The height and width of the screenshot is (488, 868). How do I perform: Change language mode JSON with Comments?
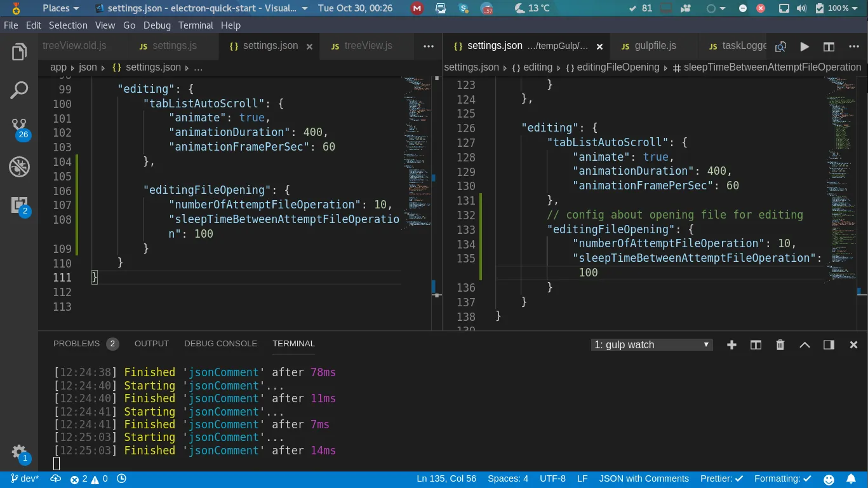coord(644,478)
